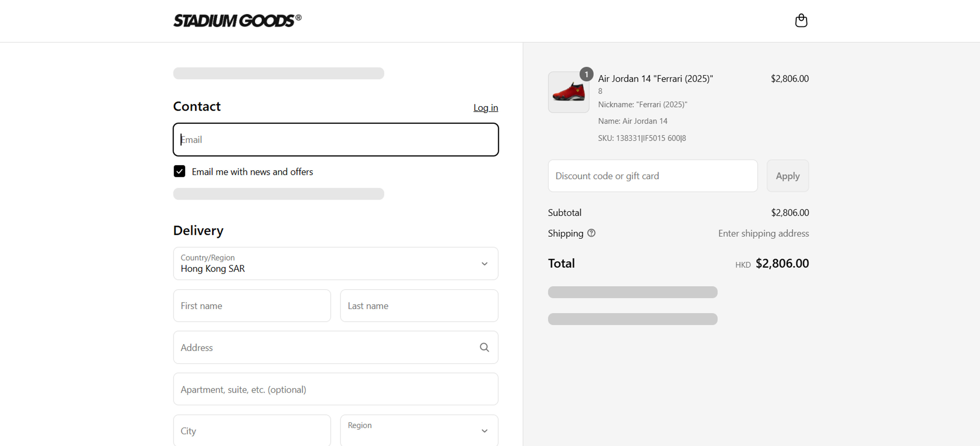
Task: Click the Enter shipping address text
Action: 763,233
